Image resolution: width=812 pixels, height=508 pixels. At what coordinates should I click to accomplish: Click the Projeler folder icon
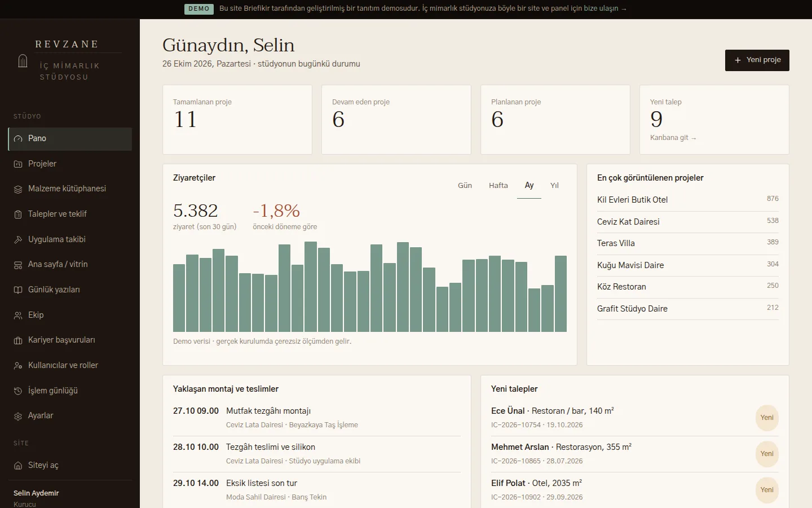click(18, 164)
